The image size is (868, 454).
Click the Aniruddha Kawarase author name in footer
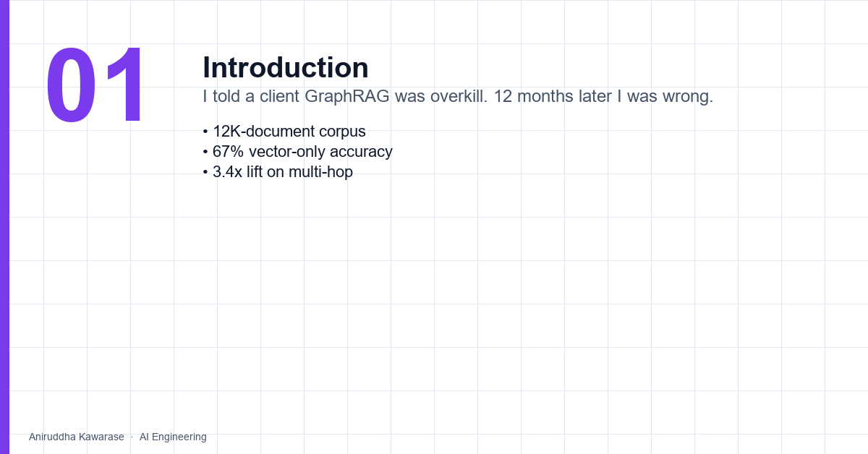[x=77, y=437]
